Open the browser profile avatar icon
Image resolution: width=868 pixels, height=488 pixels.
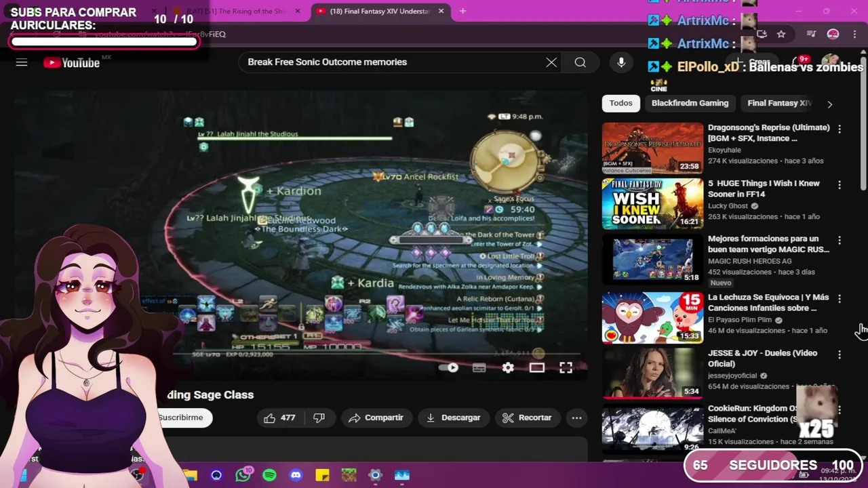[833, 34]
